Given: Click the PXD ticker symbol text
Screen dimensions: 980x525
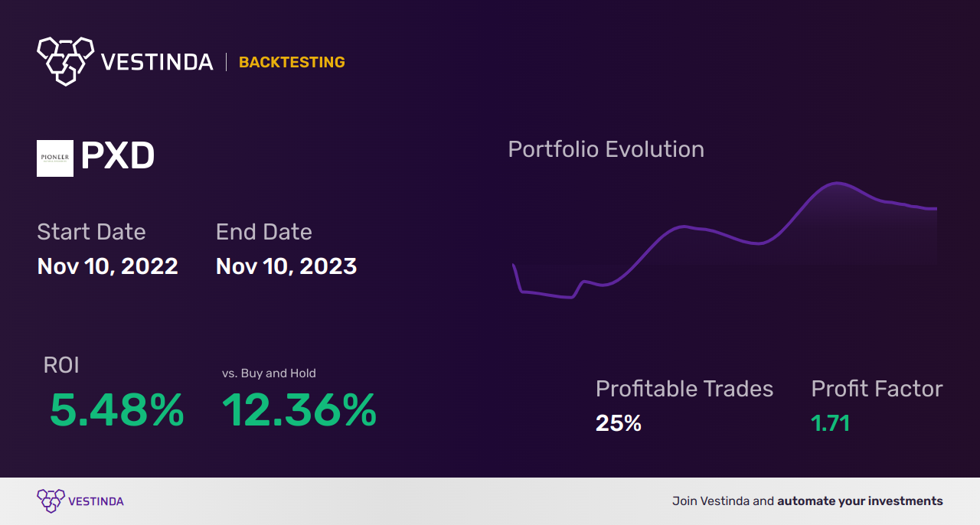Looking at the screenshot, I should (x=117, y=157).
